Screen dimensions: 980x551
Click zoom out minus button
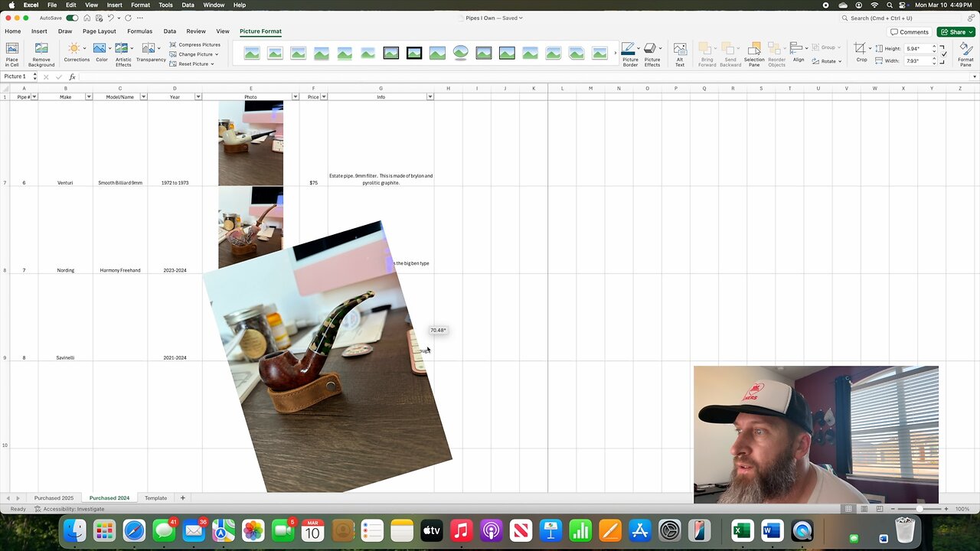893,509
